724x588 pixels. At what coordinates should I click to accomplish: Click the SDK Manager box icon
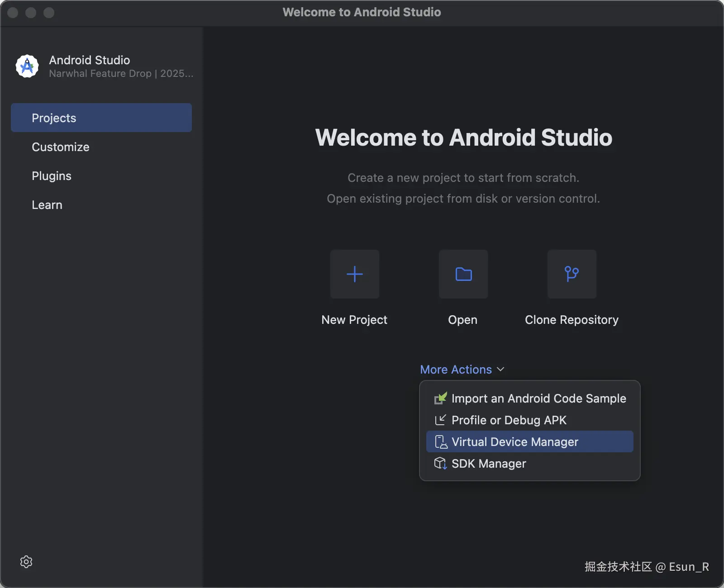click(441, 464)
